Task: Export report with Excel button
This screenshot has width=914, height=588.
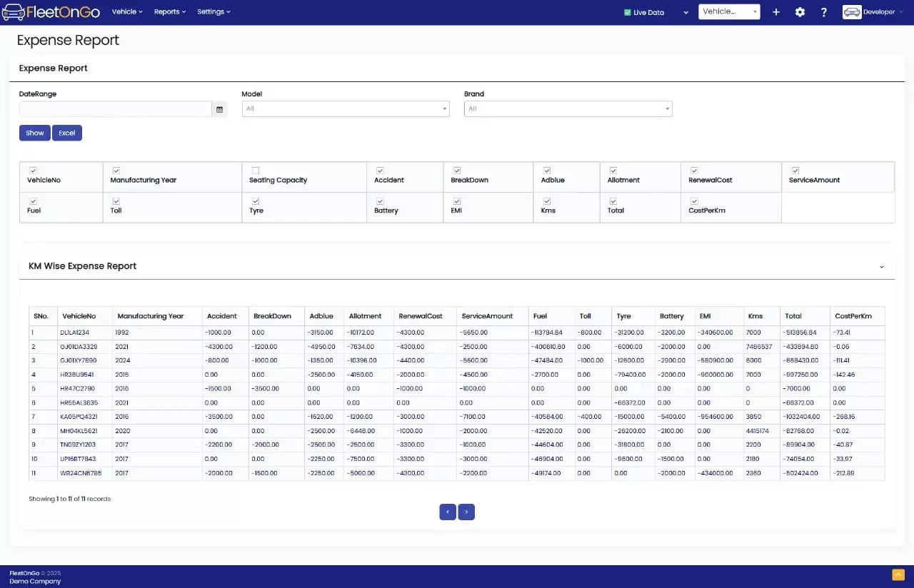Action: 67,133
